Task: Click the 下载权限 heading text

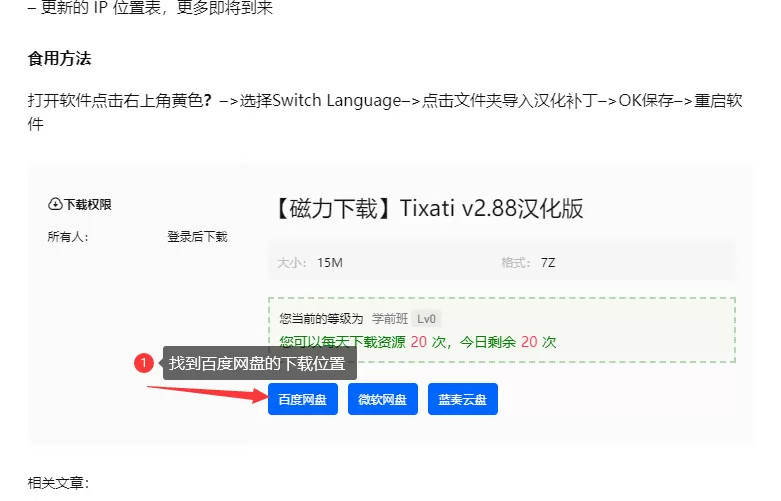Action: click(88, 204)
